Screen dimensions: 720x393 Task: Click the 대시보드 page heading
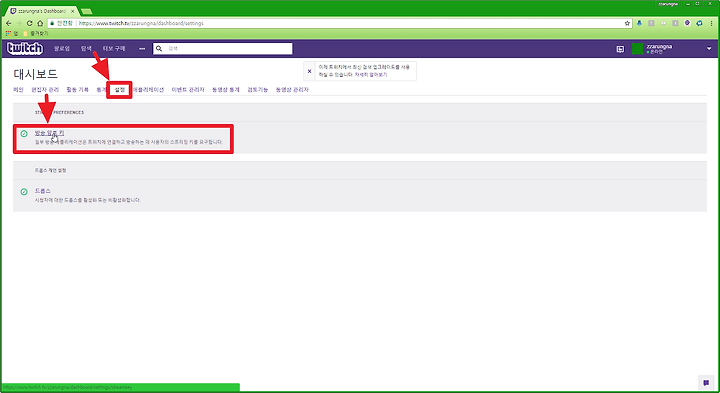(36, 74)
